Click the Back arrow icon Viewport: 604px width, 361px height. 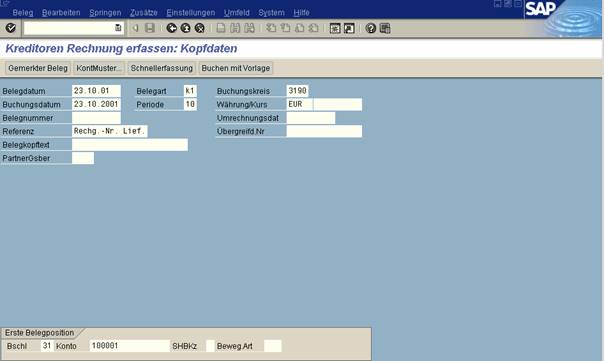171,28
